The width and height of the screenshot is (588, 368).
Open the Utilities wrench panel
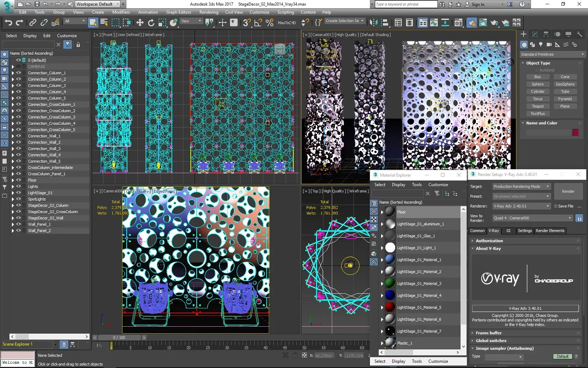coord(580,34)
